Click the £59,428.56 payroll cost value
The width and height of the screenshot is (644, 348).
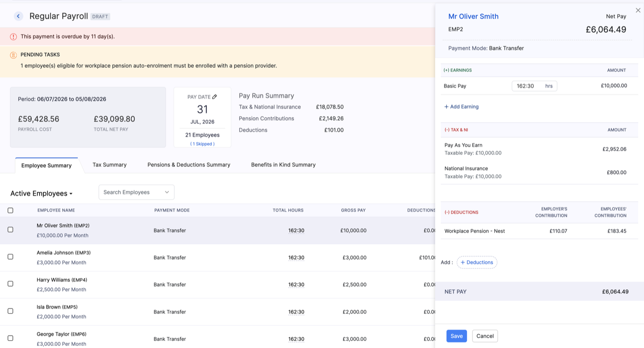coord(39,119)
